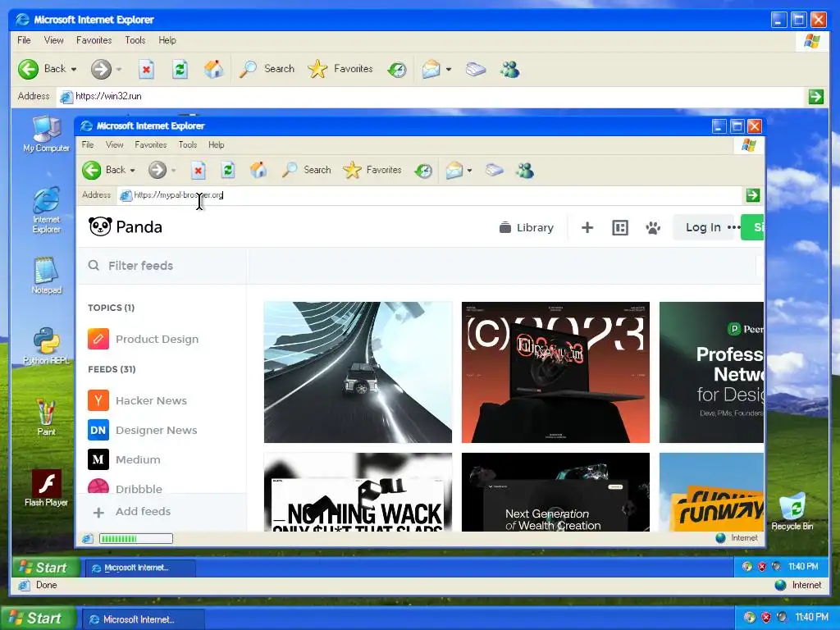Viewport: 840px width, 630px height.
Task: Click History icon in outer Internet Explorer toolbar
Action: [397, 69]
